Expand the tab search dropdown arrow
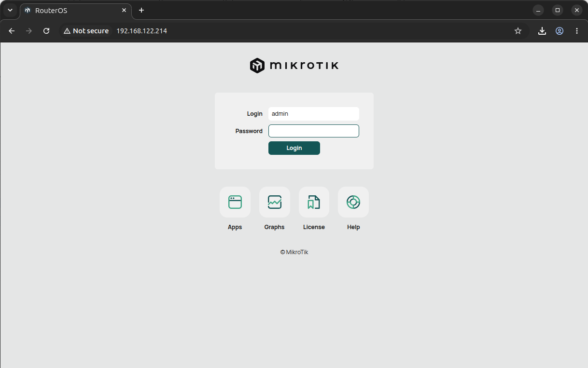Screen dimensions: 588x368 point(10,10)
